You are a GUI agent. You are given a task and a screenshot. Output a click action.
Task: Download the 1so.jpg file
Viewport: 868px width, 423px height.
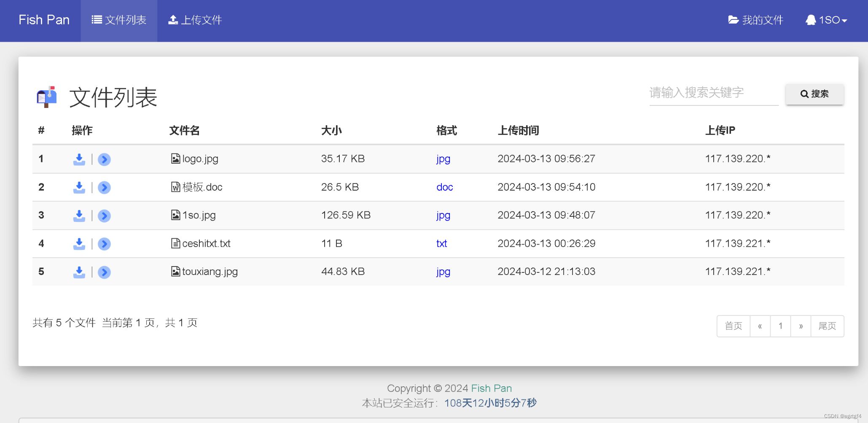point(79,216)
